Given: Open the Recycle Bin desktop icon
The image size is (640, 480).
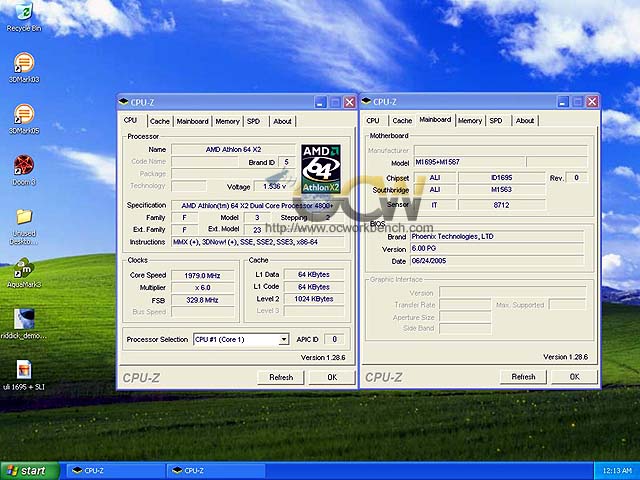Looking at the screenshot, I should (x=24, y=16).
